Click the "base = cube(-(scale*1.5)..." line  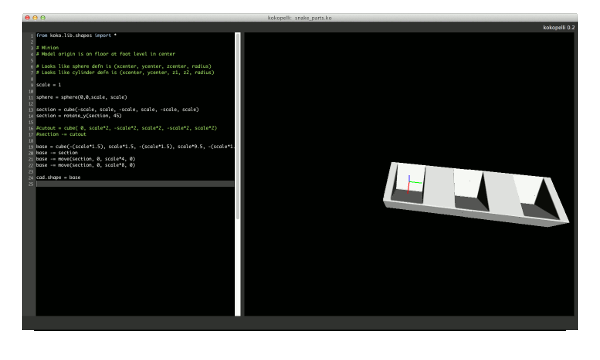coord(135,147)
